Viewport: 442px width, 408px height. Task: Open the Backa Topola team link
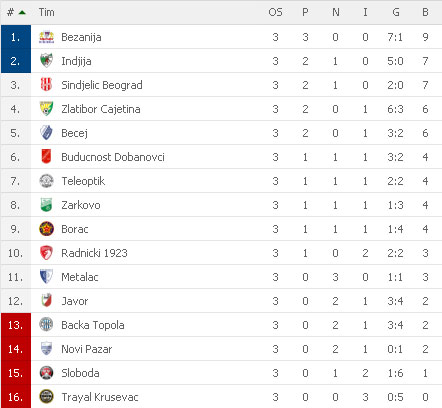click(x=93, y=325)
